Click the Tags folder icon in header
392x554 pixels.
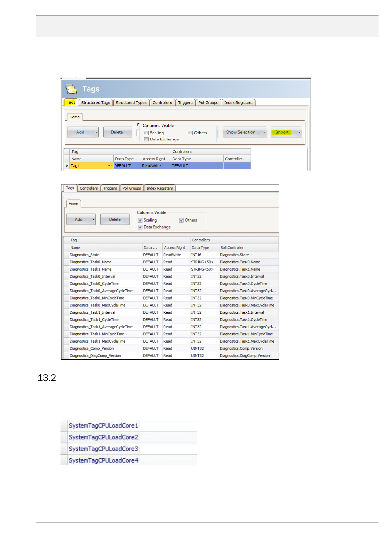coord(71,89)
